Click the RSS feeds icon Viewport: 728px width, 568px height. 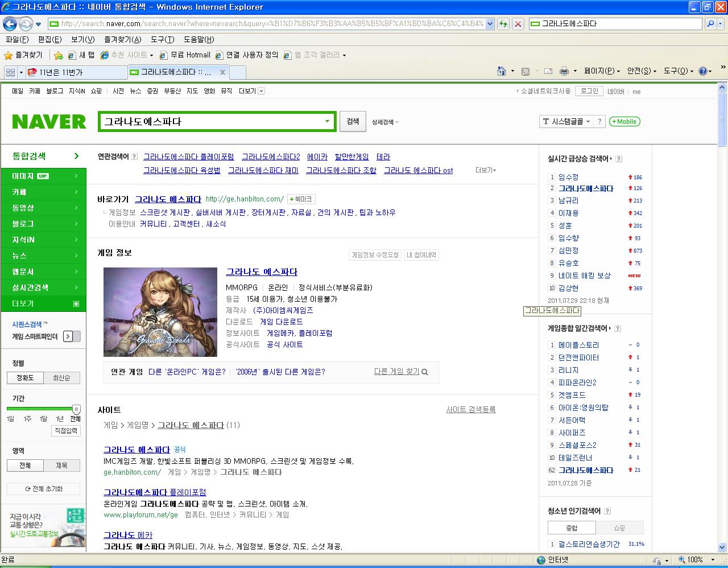click(526, 71)
